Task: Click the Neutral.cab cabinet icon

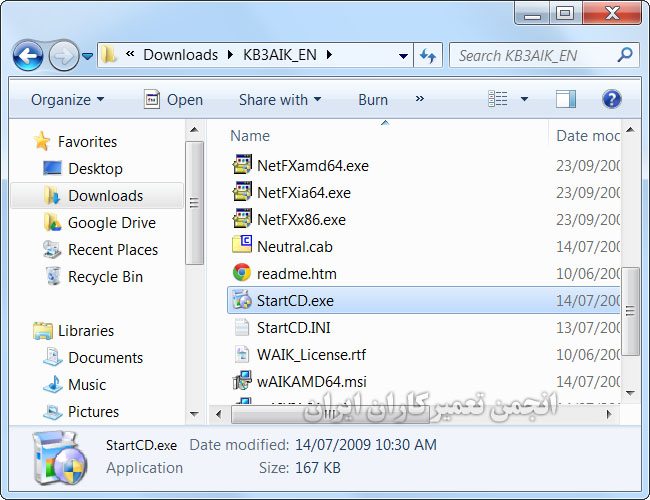Action: point(242,245)
